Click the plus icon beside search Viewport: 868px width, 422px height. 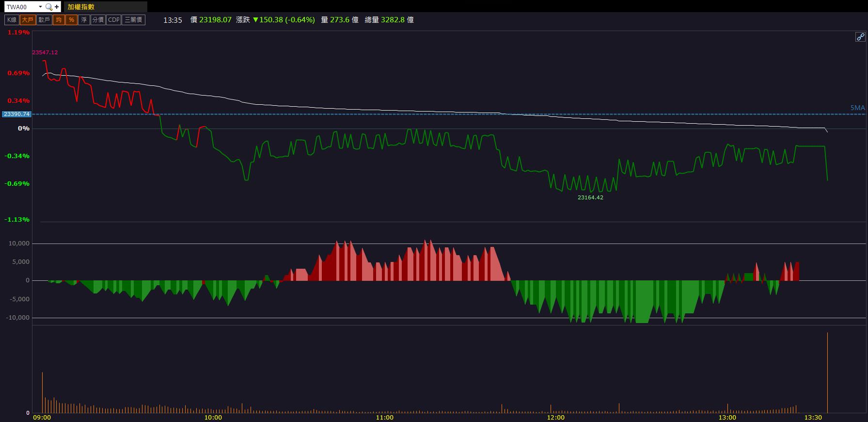click(57, 7)
